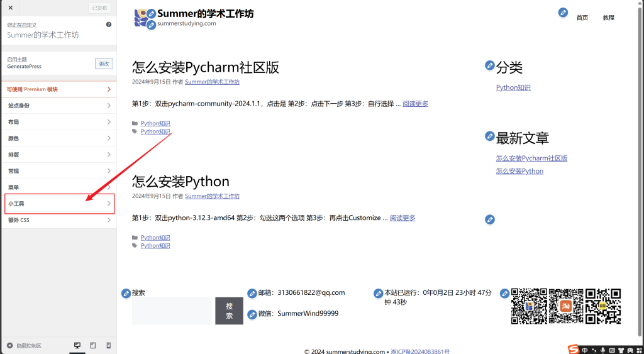Open Python知识 in 分类 sidebar
This screenshot has width=644, height=354.
click(513, 87)
